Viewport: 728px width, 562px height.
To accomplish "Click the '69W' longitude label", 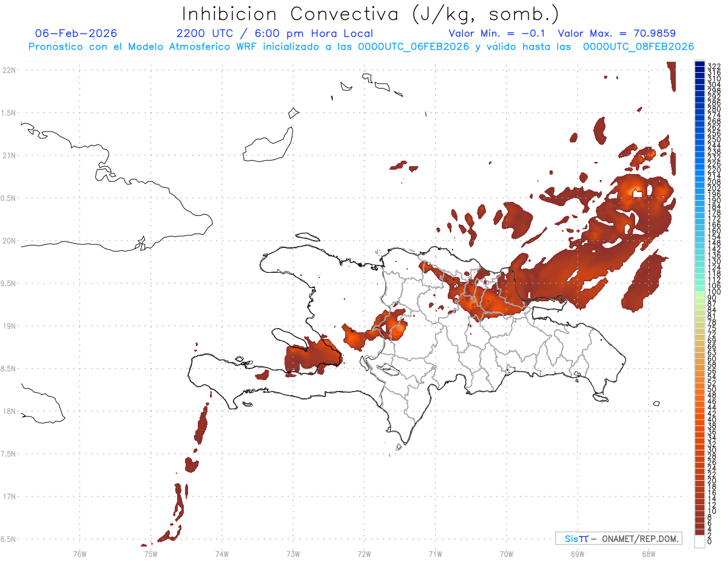I will click(578, 554).
